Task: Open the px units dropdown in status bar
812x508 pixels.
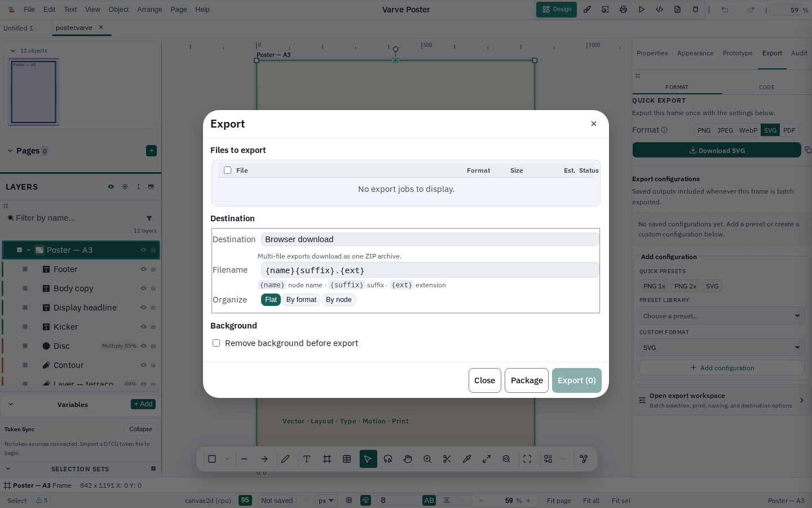Action: point(326,501)
